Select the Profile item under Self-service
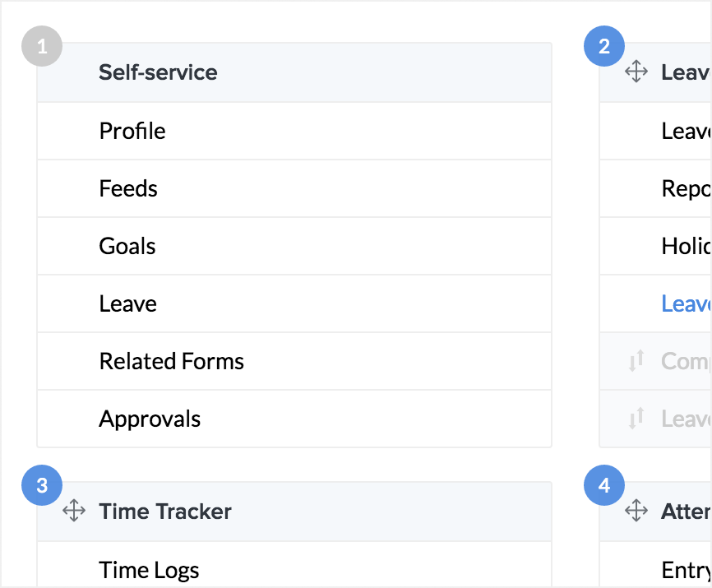This screenshot has height=588, width=712. (x=132, y=132)
